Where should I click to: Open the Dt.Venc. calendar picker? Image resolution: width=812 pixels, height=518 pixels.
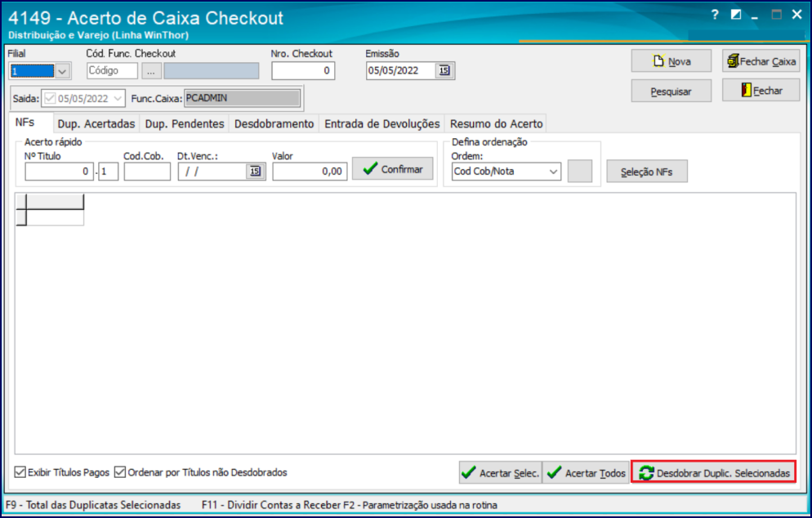click(x=255, y=172)
